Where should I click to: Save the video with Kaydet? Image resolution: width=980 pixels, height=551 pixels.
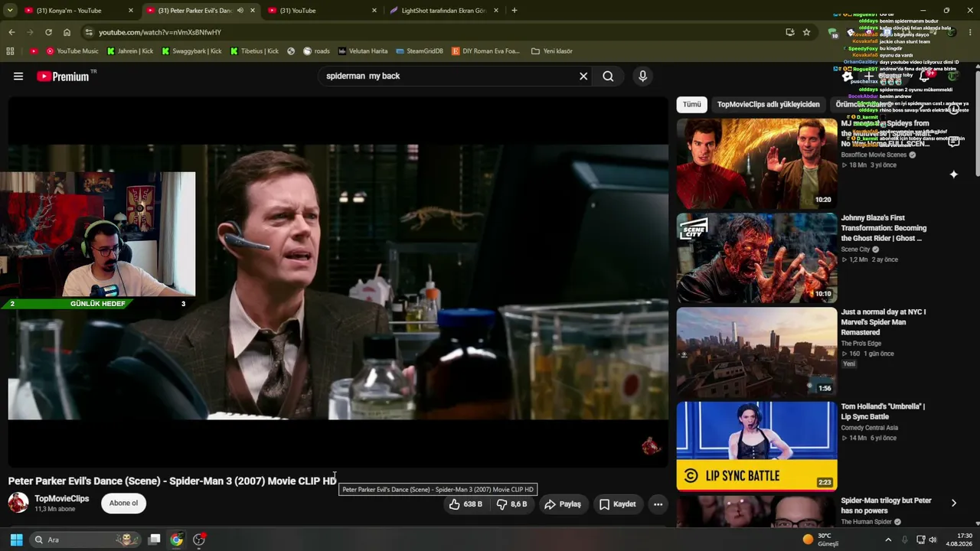(617, 504)
